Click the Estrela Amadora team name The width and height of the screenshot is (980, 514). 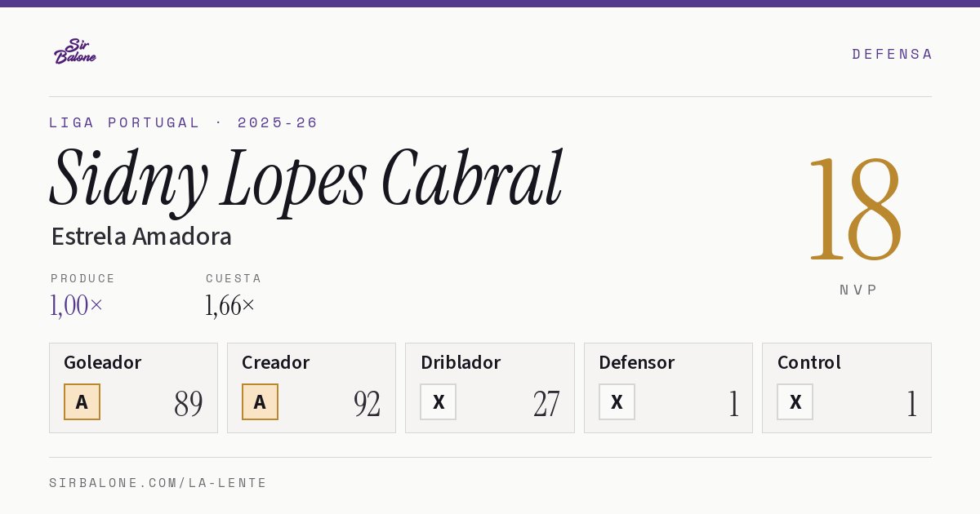pyautogui.click(x=141, y=237)
